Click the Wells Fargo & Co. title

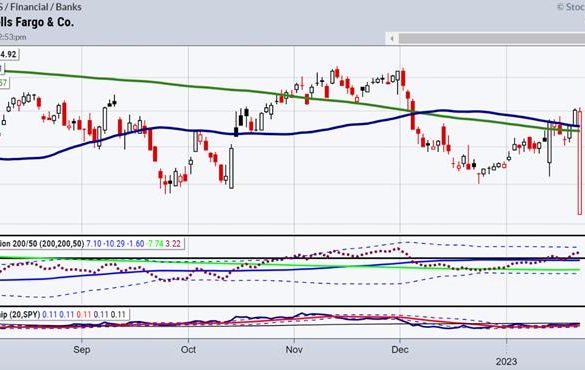[37, 22]
